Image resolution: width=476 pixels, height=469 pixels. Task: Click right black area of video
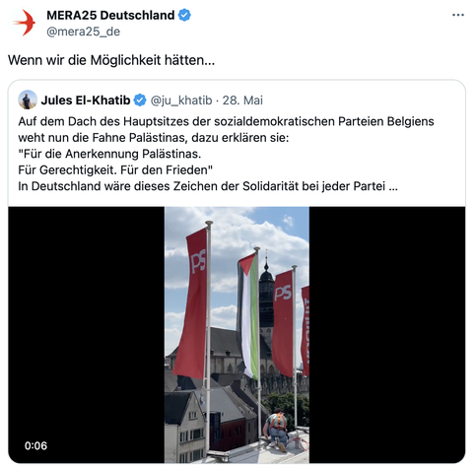pos(387,335)
